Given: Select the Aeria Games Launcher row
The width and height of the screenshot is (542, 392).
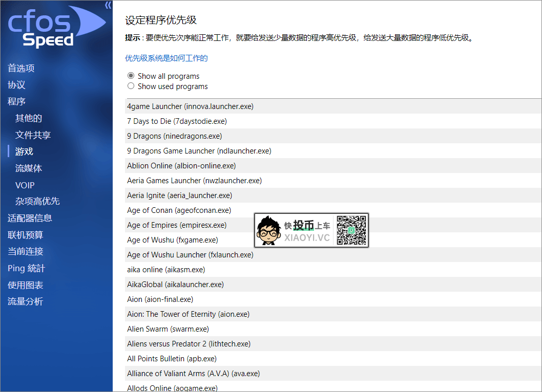Looking at the screenshot, I should click(x=333, y=181).
